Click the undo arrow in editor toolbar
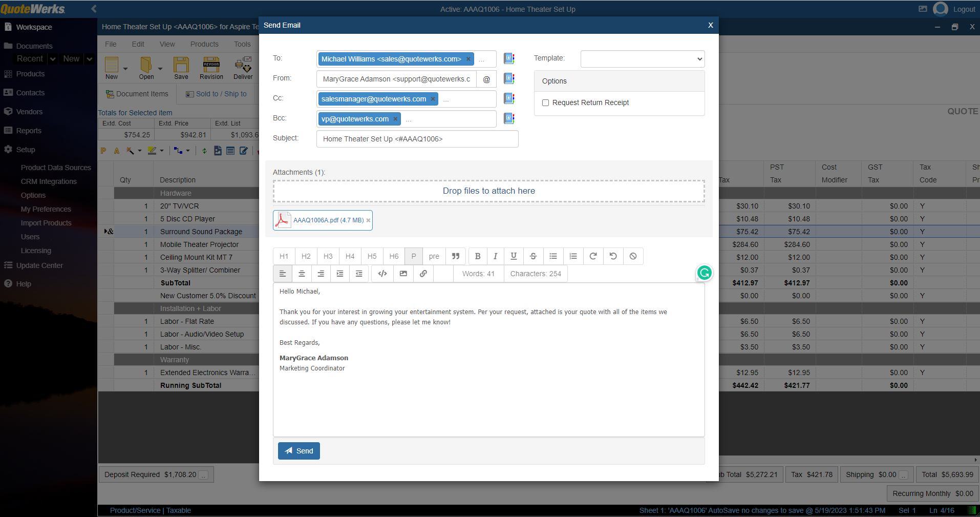 613,256
